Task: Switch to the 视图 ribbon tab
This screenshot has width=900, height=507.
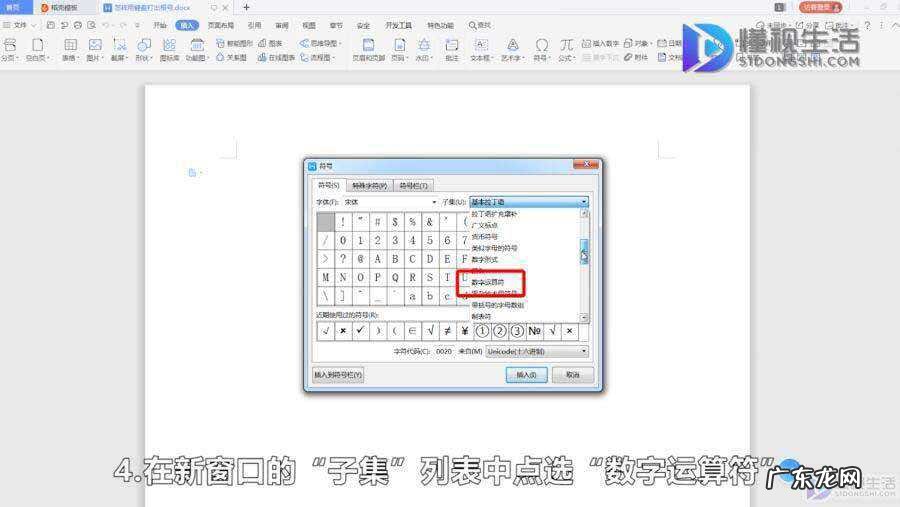Action: tap(309, 25)
